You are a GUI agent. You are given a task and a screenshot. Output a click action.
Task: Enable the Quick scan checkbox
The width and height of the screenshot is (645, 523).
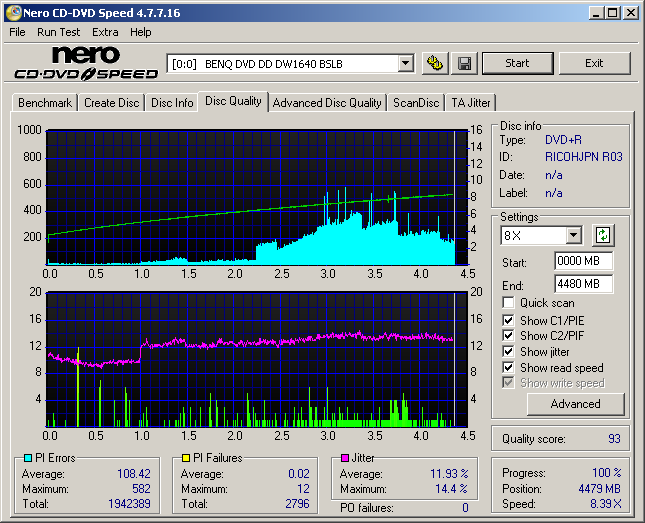click(509, 303)
